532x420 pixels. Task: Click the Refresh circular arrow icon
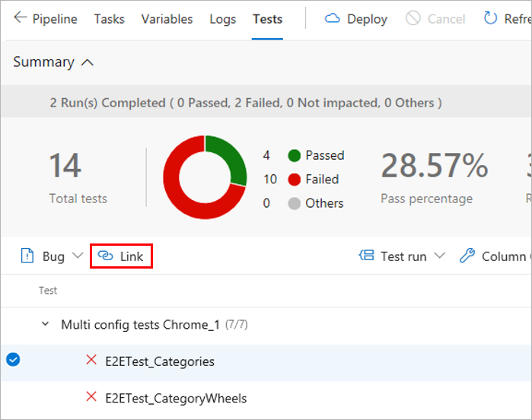pyautogui.click(x=490, y=18)
